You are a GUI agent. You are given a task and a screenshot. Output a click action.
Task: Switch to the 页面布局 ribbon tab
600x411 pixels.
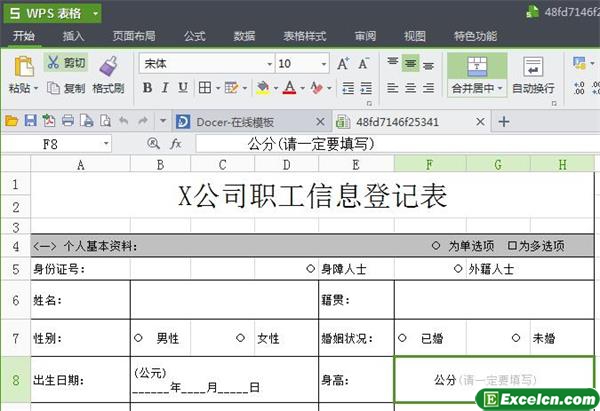134,36
